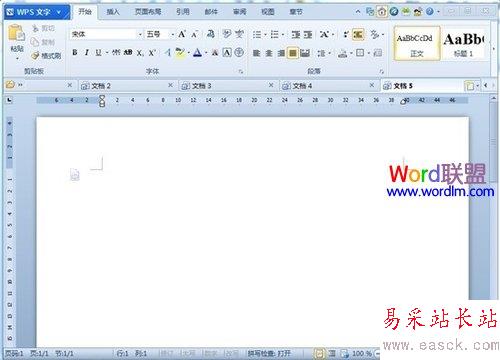Collapse the ribbon with the caret arrow

pos(358,12)
